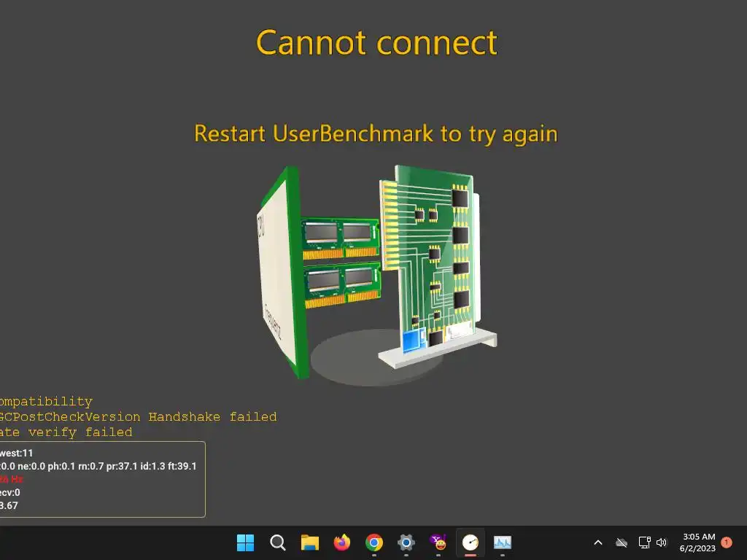
Task: Open the notification badge showing 1
Action: (x=727, y=542)
